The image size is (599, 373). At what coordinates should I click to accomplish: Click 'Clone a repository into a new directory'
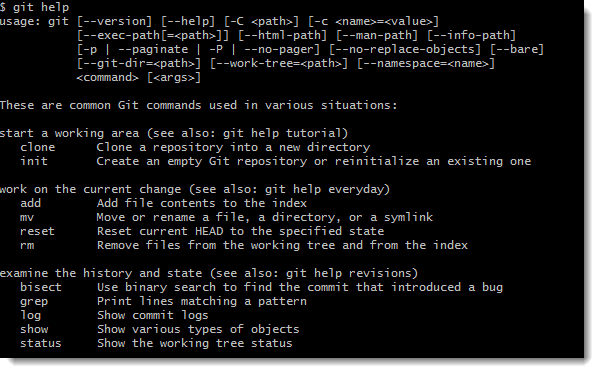coord(233,147)
